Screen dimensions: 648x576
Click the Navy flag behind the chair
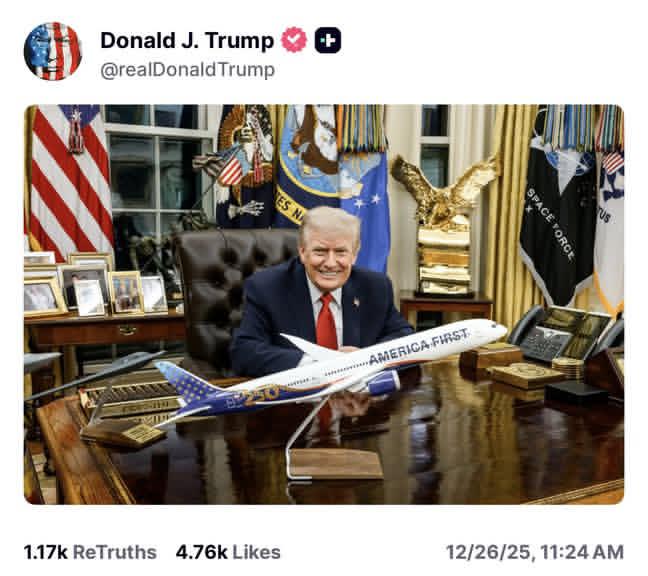pos(308,165)
